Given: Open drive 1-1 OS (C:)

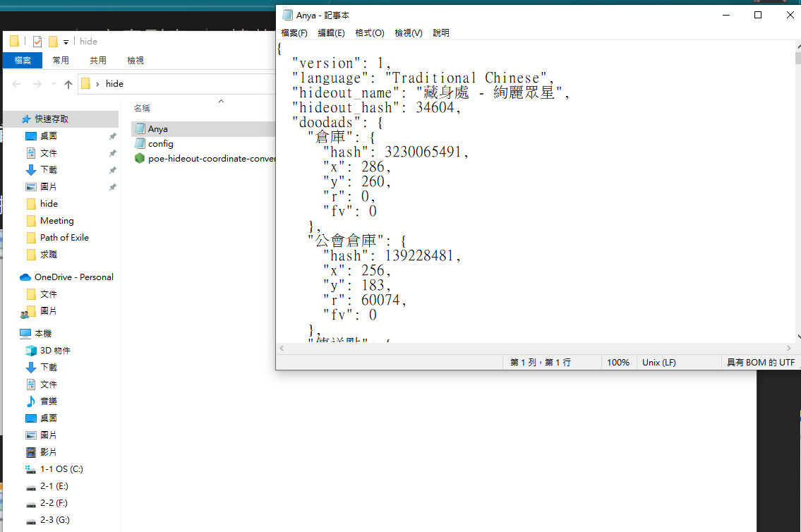Looking at the screenshot, I should pos(61,468).
